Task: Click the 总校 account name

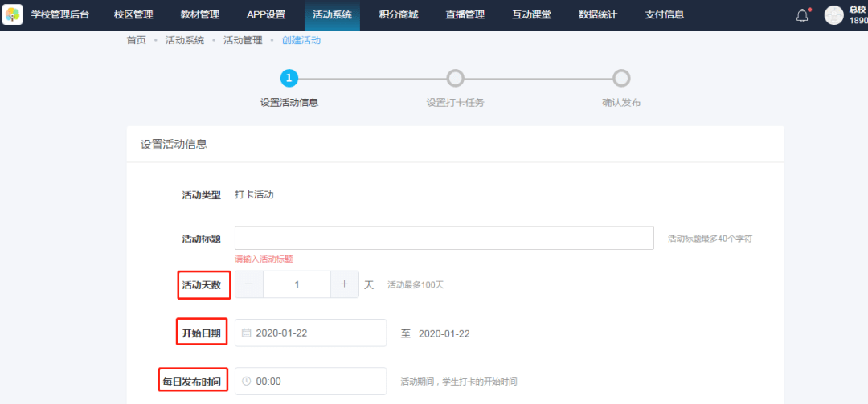Action: [858, 10]
